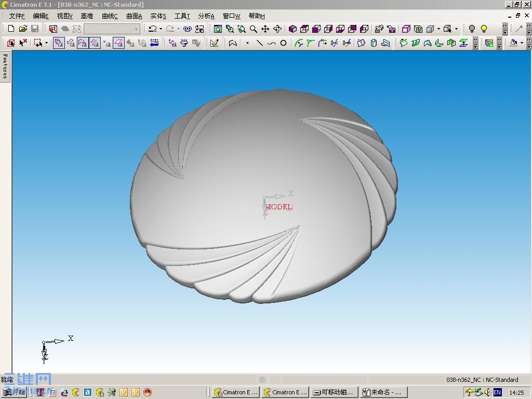This screenshot has width=532, height=399.
Task: Open the shaded render mode dropdown arrow
Action: point(438,29)
